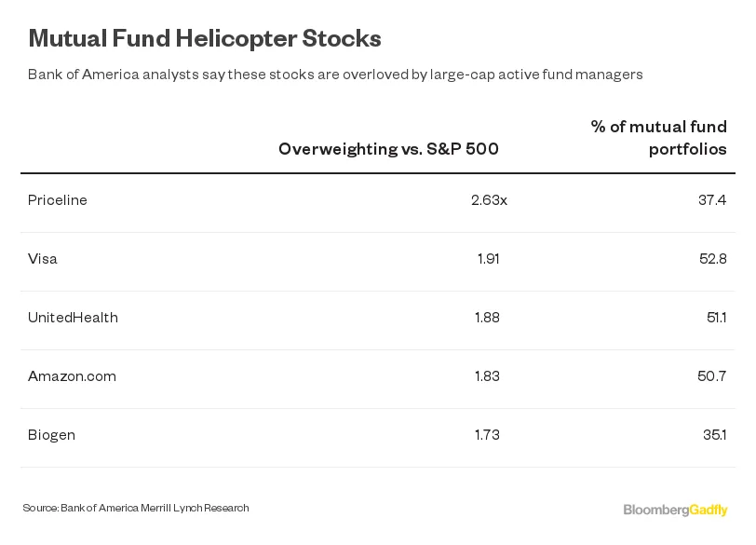Select Visa's 1.91 overweighting value
756x545 pixels.
point(489,259)
